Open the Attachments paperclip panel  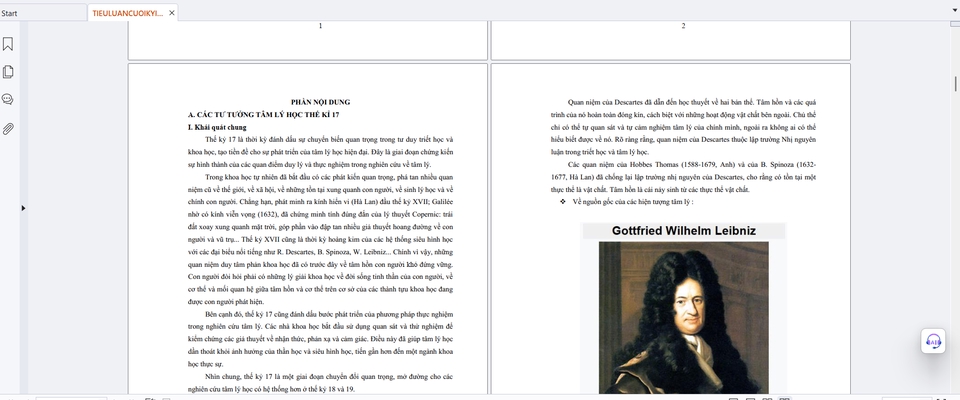(8, 129)
